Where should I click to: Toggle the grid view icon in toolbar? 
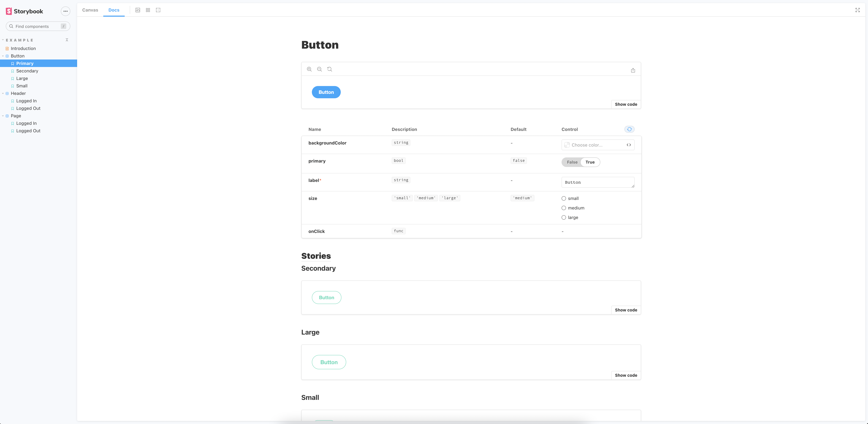pos(148,10)
